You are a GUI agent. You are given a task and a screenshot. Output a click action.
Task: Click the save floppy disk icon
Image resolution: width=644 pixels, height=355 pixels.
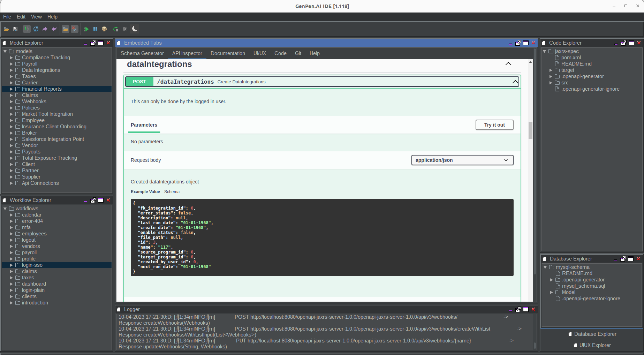(15, 29)
